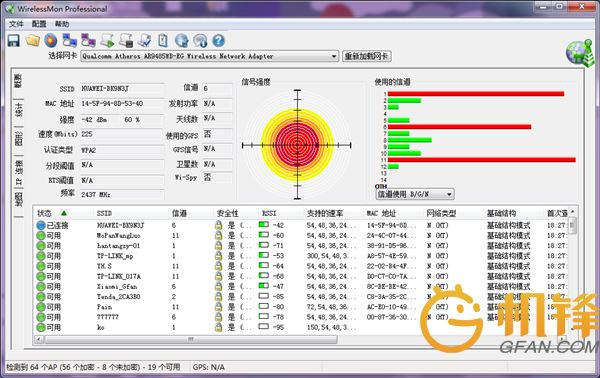Sort the list by the SSID column header
Viewport: 600px width, 378px height.
pyautogui.click(x=104, y=213)
